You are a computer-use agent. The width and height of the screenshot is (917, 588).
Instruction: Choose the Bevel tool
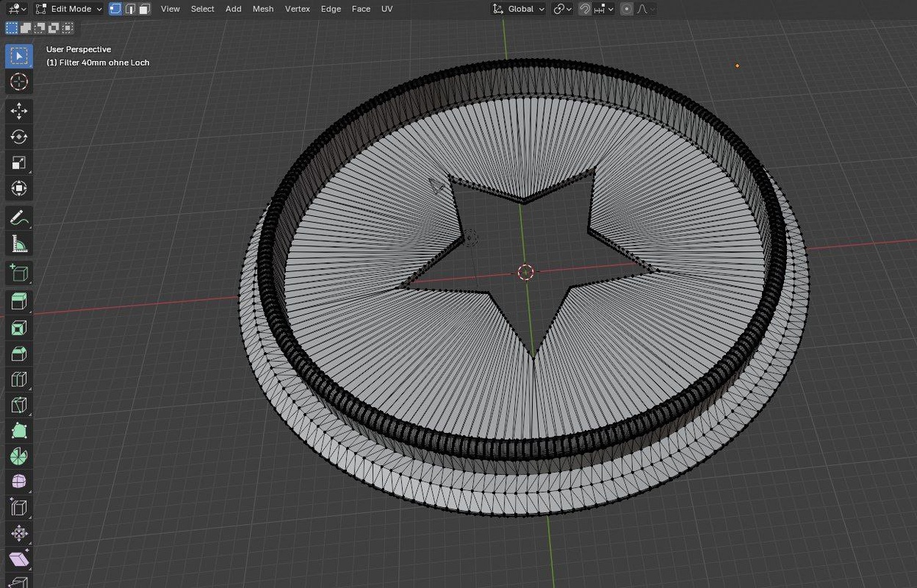[19, 354]
